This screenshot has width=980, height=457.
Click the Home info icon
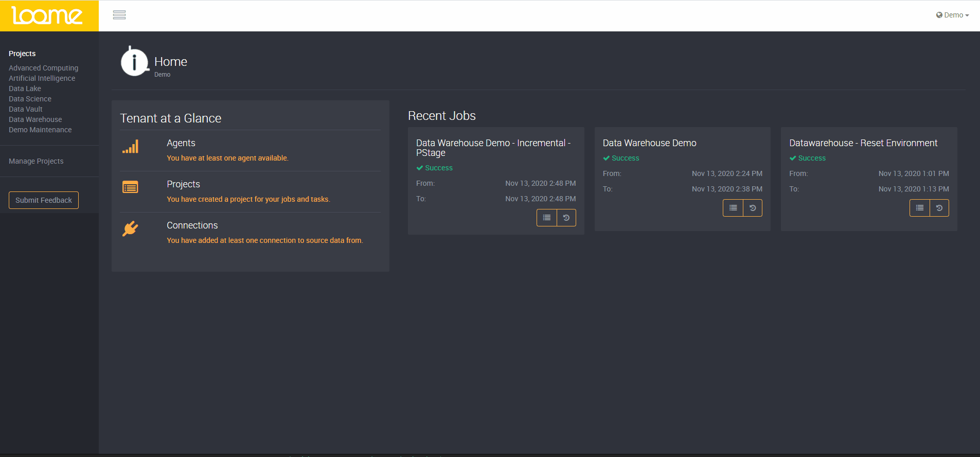pyautogui.click(x=134, y=61)
